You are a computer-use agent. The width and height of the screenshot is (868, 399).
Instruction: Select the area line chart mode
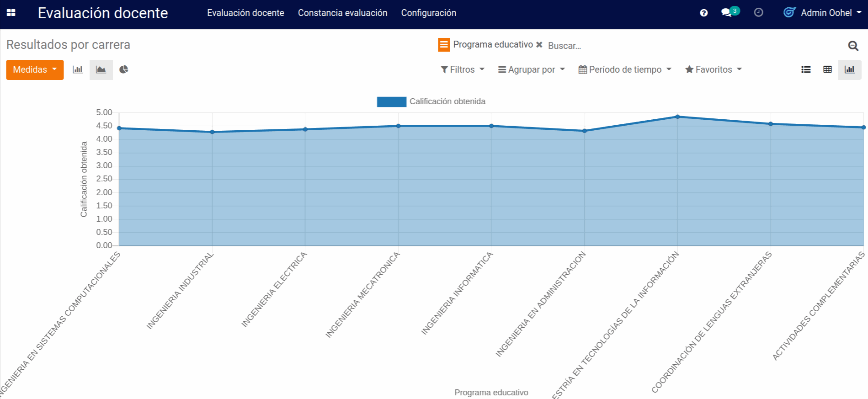coord(101,69)
